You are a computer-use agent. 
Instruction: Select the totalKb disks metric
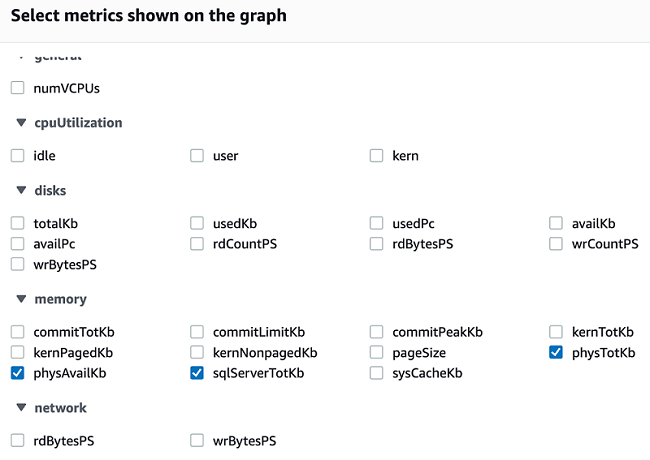pyautogui.click(x=17, y=223)
